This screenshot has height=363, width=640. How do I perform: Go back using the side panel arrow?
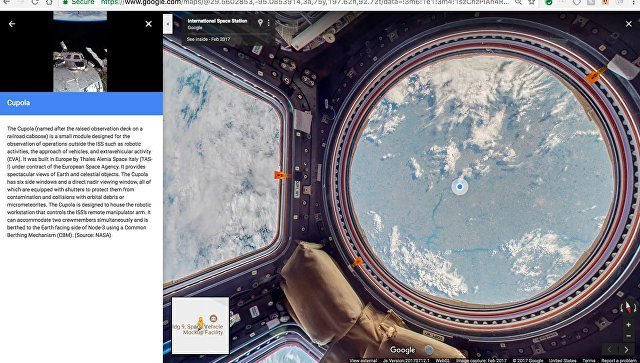pos(12,24)
